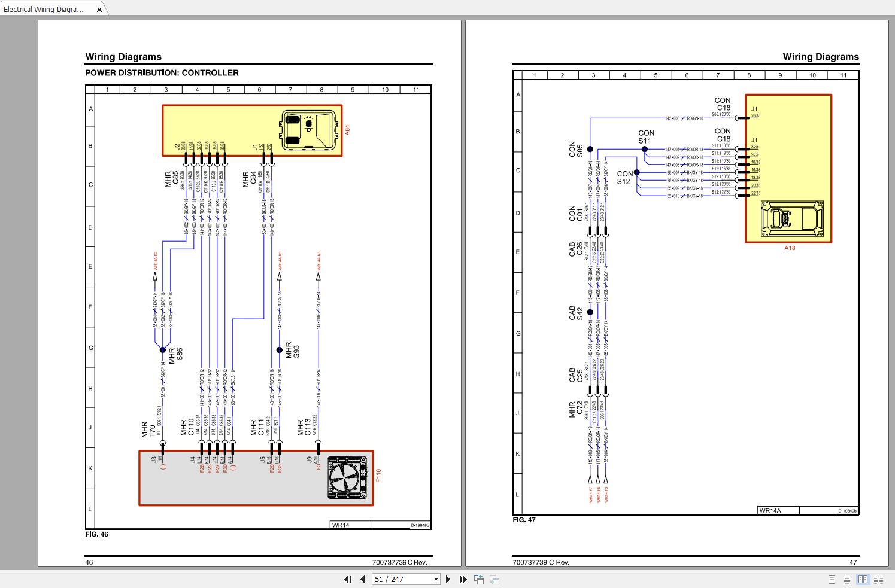
Task: Click the go to next view icon
Action: 494,579
